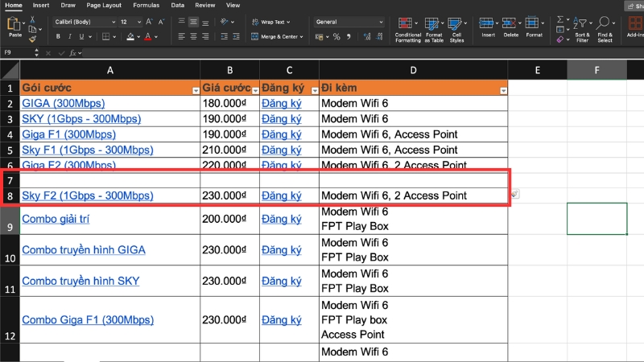Click the Combo giải trí link

[56, 219]
